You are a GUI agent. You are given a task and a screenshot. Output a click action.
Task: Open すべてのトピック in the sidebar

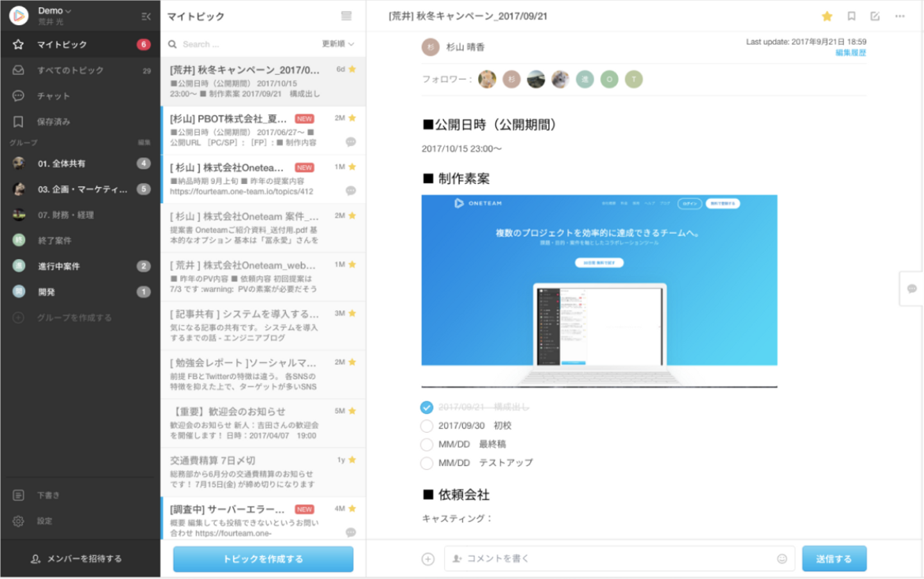coord(80,70)
